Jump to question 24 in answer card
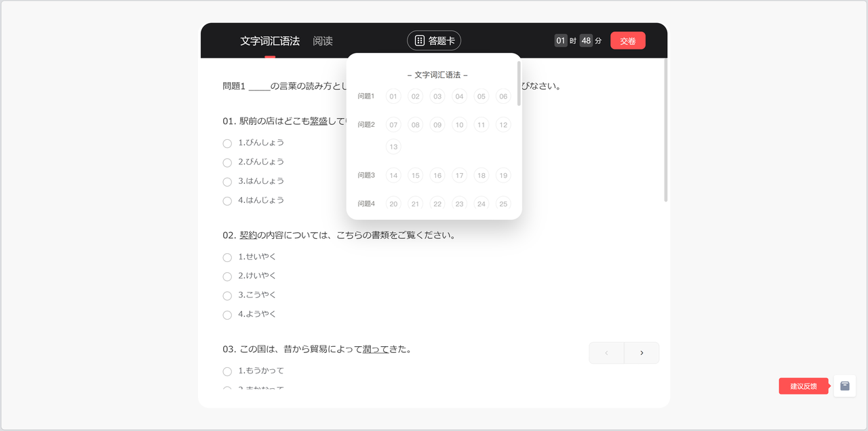 point(481,204)
